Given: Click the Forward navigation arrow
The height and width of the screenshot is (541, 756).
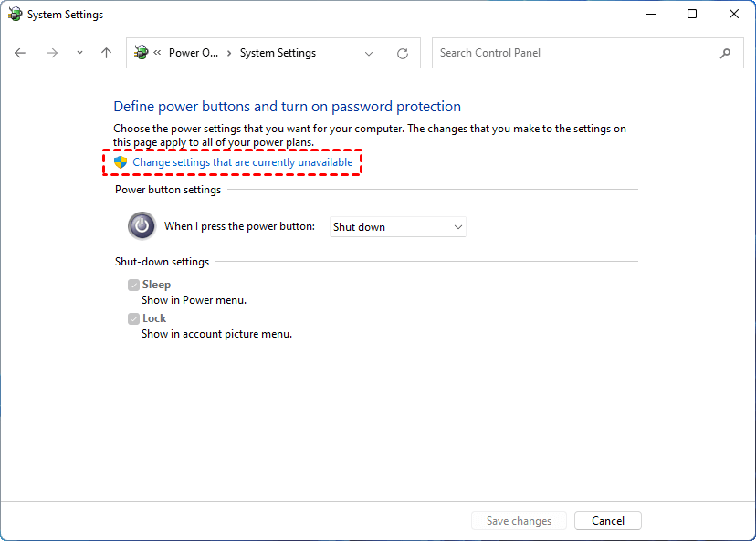Looking at the screenshot, I should pos(52,53).
